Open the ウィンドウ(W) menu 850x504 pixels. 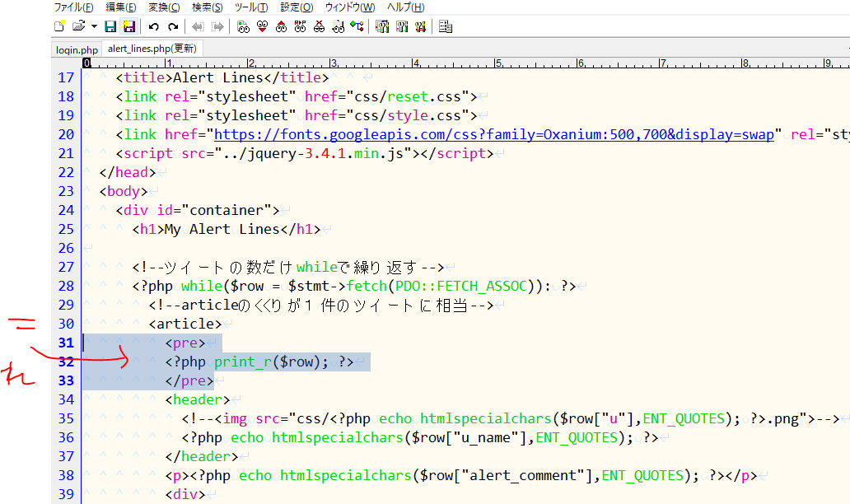click(x=350, y=7)
